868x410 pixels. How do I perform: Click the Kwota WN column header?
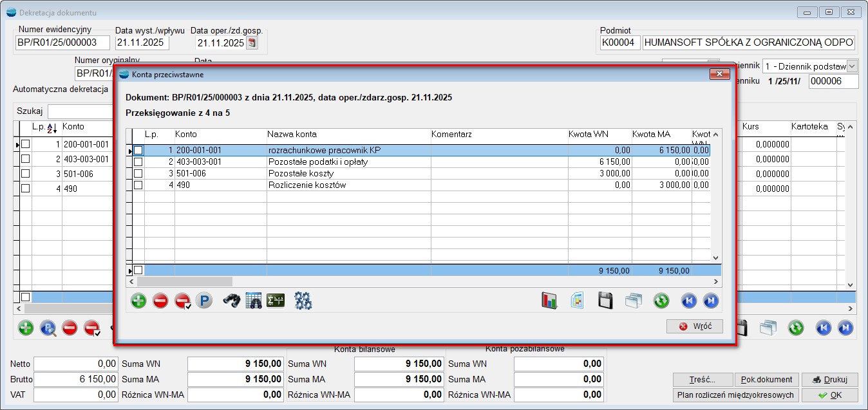pyautogui.click(x=588, y=134)
